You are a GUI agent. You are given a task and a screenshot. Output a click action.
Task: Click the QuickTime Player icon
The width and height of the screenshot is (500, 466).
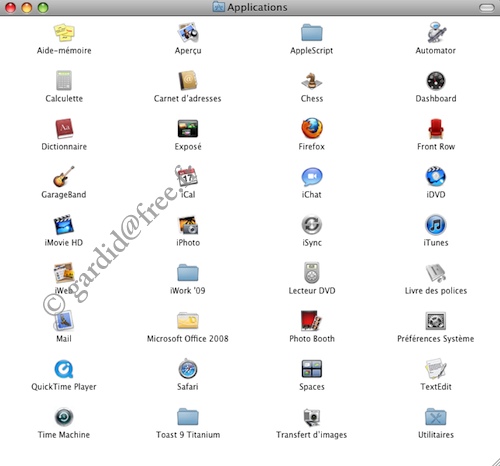[x=64, y=369]
